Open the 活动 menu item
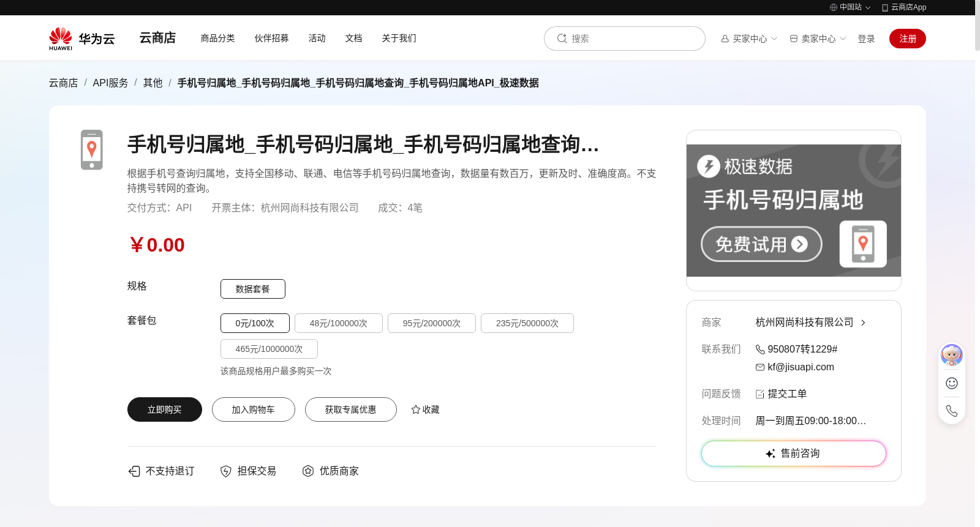The height and width of the screenshot is (527, 980). point(317,38)
